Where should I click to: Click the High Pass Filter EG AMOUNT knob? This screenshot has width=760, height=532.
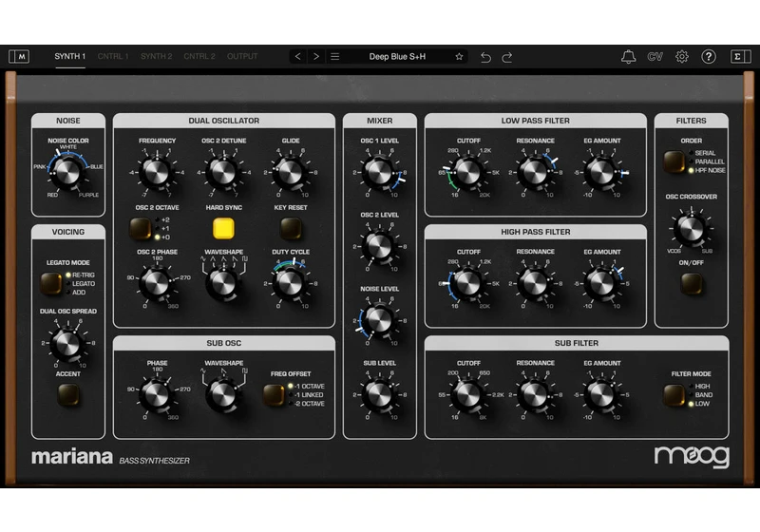click(x=601, y=283)
